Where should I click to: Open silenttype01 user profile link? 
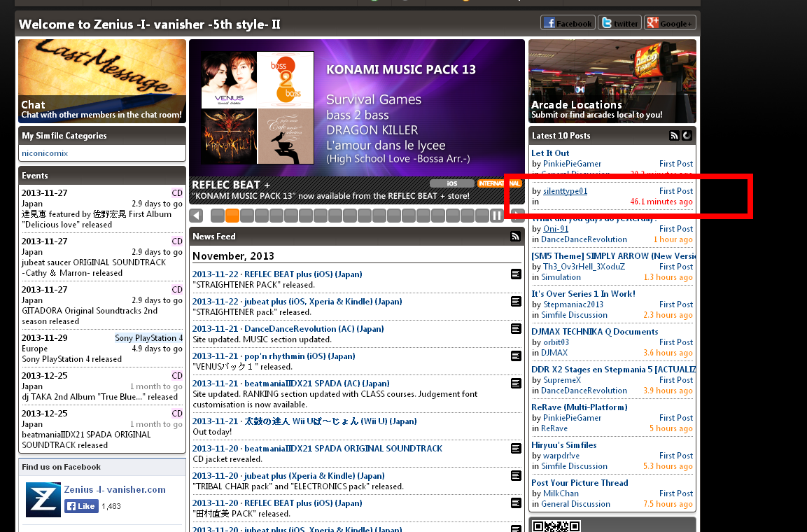(565, 191)
